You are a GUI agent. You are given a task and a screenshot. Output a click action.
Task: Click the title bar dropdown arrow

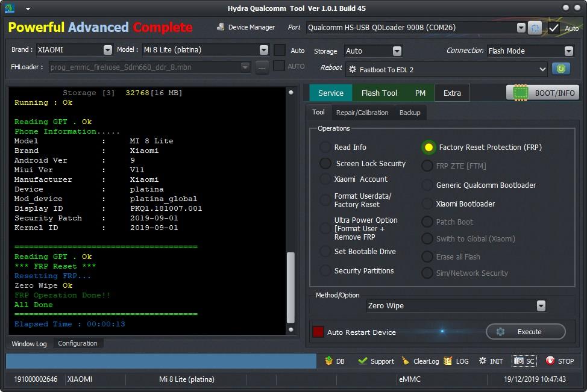click(28, 8)
